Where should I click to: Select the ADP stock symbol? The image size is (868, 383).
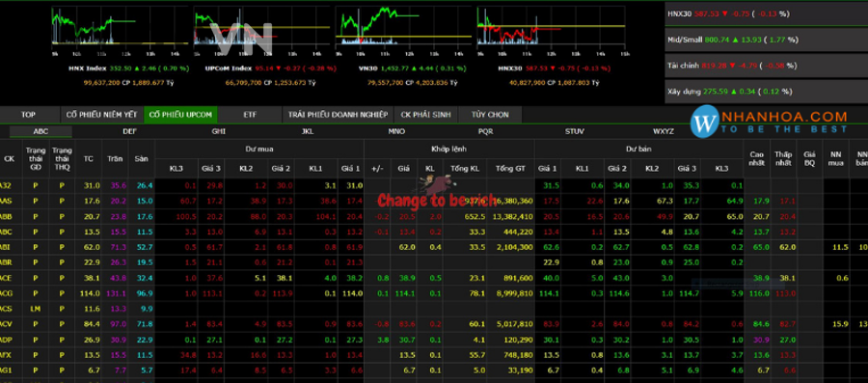(7, 340)
